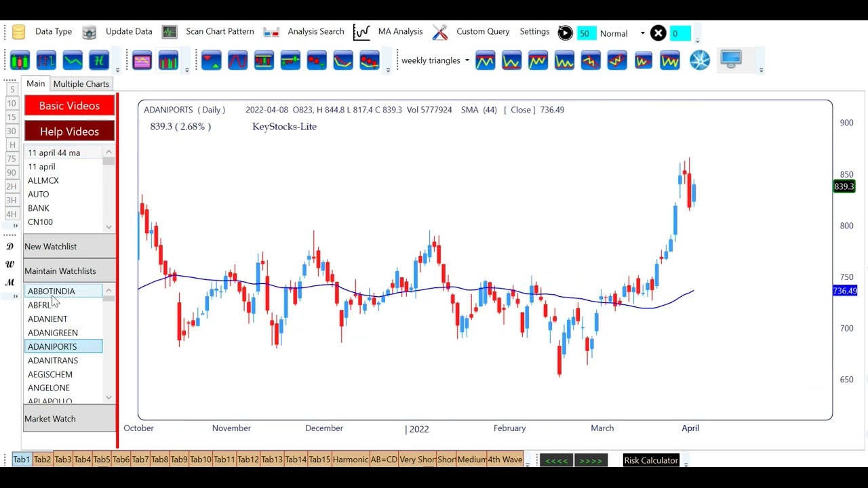Expand top toolbar overflow after 0 field
The height and width of the screenshot is (488, 868).
[x=698, y=40]
